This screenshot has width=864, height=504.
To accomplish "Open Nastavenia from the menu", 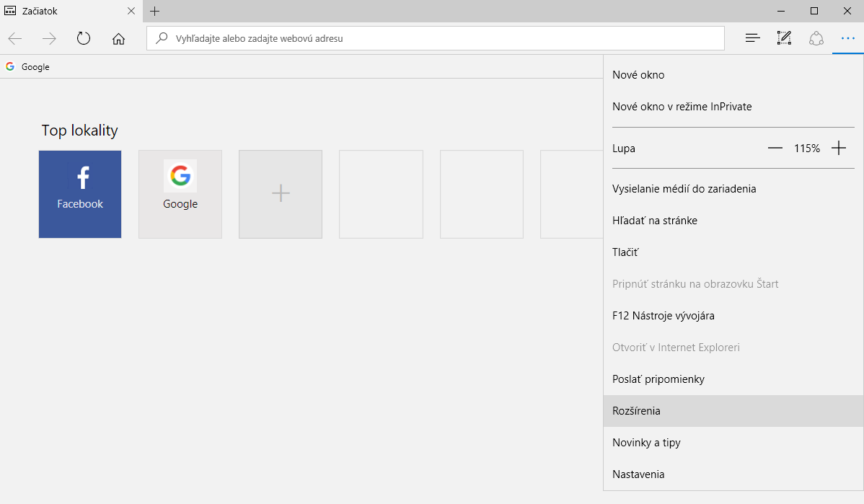I will point(733,474).
